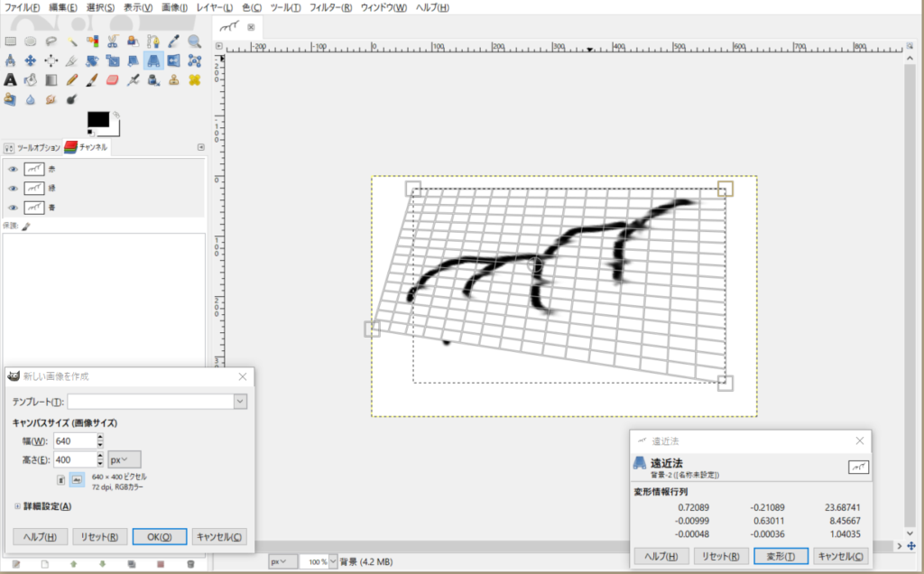Viewport: 924px width, 574px height.
Task: Pick the Zoom magnifier tool
Action: [x=194, y=41]
